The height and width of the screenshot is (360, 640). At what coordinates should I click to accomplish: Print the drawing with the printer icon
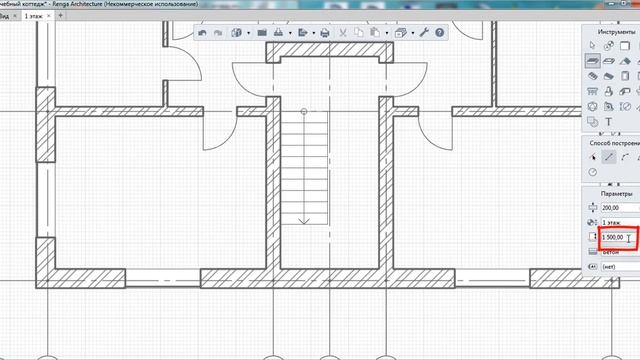(325, 33)
